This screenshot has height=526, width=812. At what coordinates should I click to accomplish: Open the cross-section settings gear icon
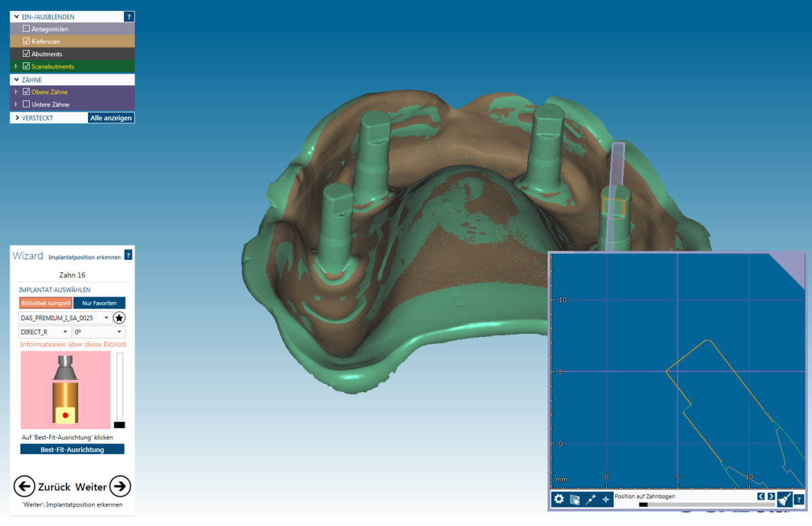click(x=559, y=499)
